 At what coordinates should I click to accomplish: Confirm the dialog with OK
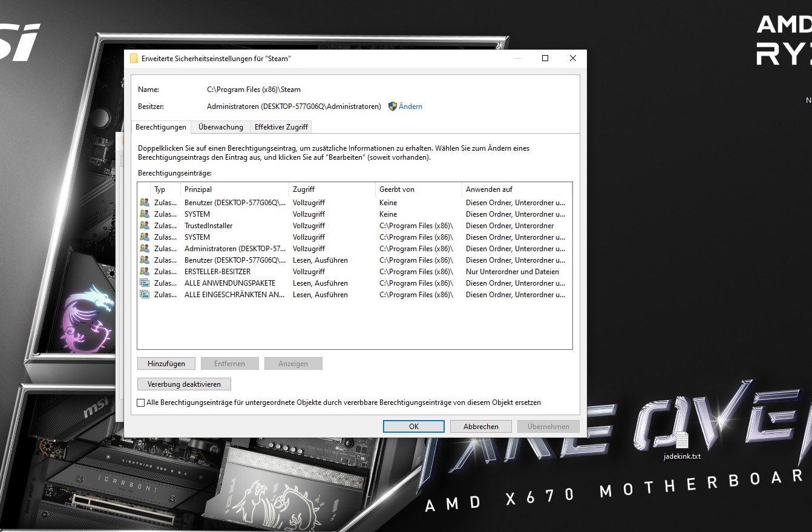pos(414,427)
